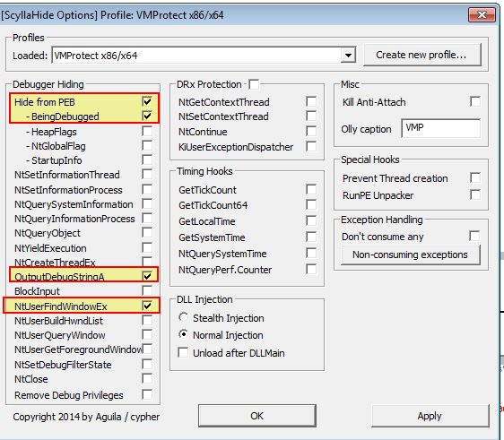504x440 pixels.
Task: Tick the BlockInput checkbox
Action: 147,290
